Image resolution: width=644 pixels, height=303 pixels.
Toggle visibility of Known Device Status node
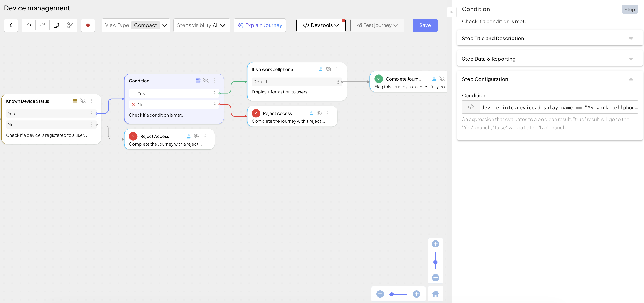point(83,101)
